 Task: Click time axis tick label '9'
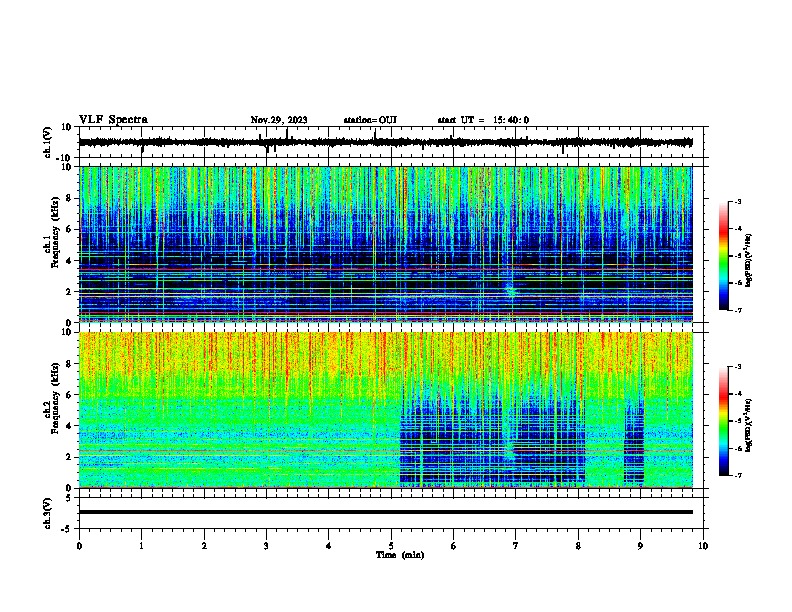pyautogui.click(x=640, y=546)
